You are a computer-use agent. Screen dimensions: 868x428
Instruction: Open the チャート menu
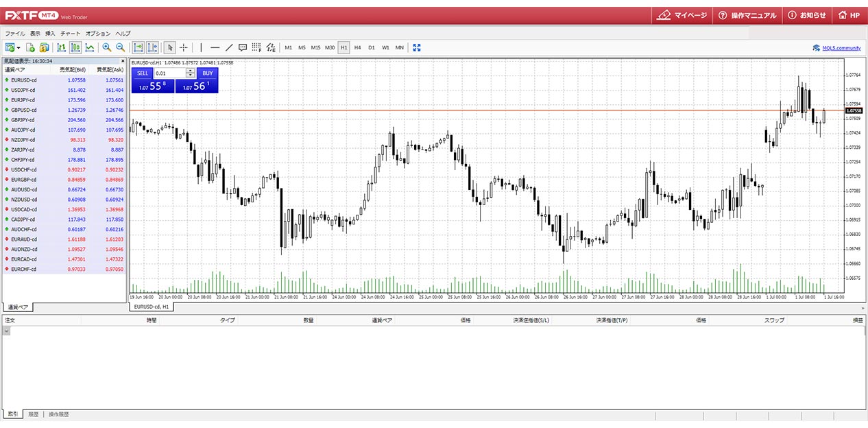[x=70, y=33]
